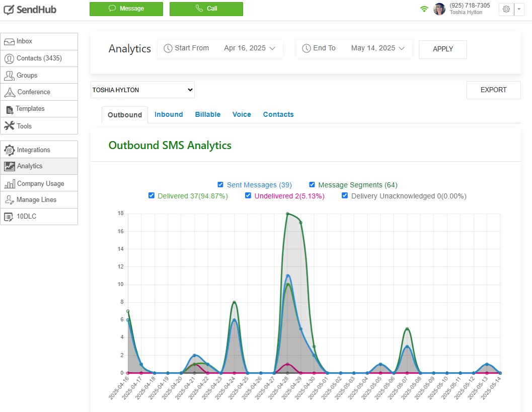Open the Inbox from the sidebar icon
This screenshot has width=532, height=412.
coord(9,41)
